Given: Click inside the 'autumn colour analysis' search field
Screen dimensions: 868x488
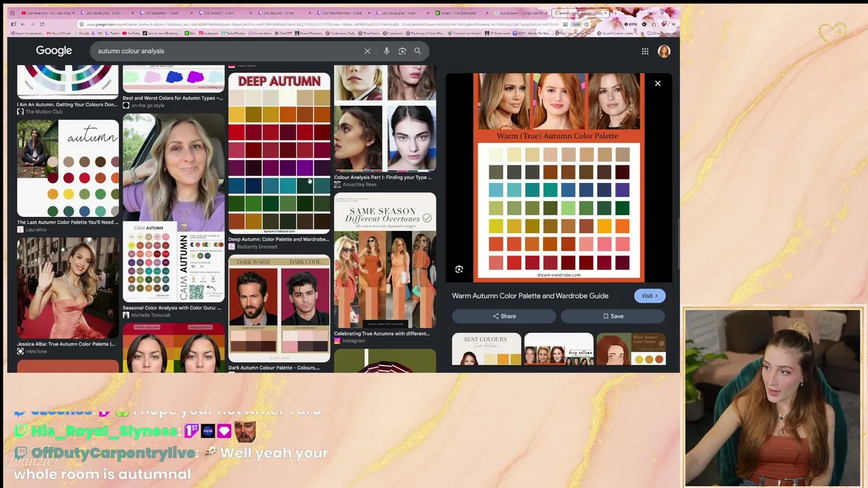Looking at the screenshot, I should click(x=227, y=51).
